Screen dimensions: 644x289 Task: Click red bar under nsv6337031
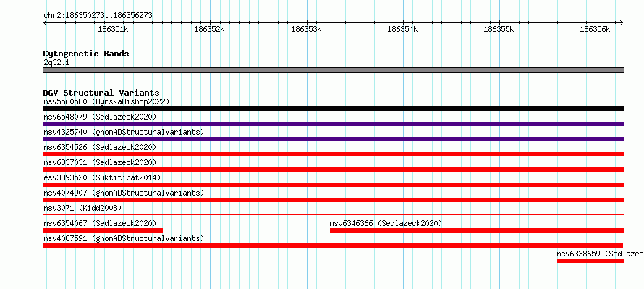coord(333,169)
